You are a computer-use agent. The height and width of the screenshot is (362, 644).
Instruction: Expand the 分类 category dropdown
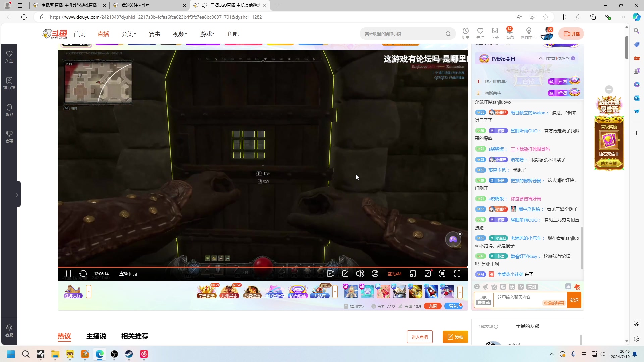(x=128, y=34)
